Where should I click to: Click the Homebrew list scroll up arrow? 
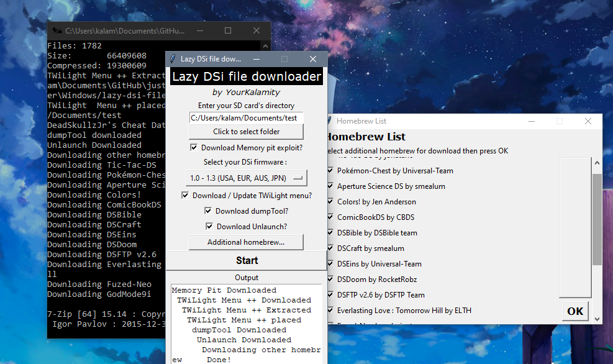pos(597,163)
